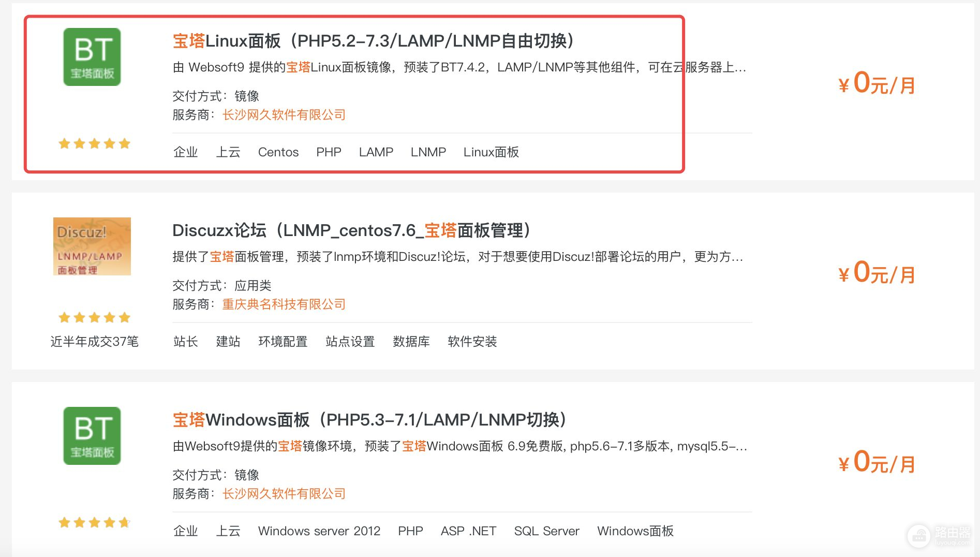Select the Centos tag
This screenshot has width=980, height=557.
click(x=278, y=152)
